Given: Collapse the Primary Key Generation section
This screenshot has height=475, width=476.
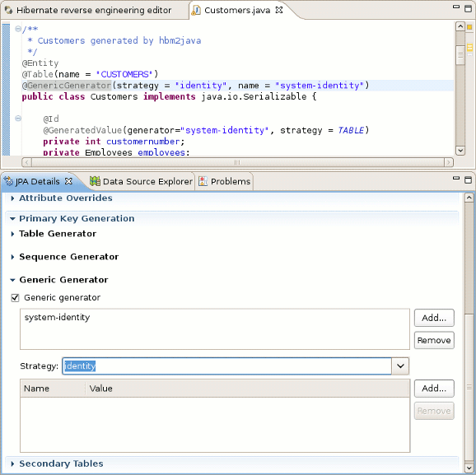Looking at the screenshot, I should tap(12, 218).
